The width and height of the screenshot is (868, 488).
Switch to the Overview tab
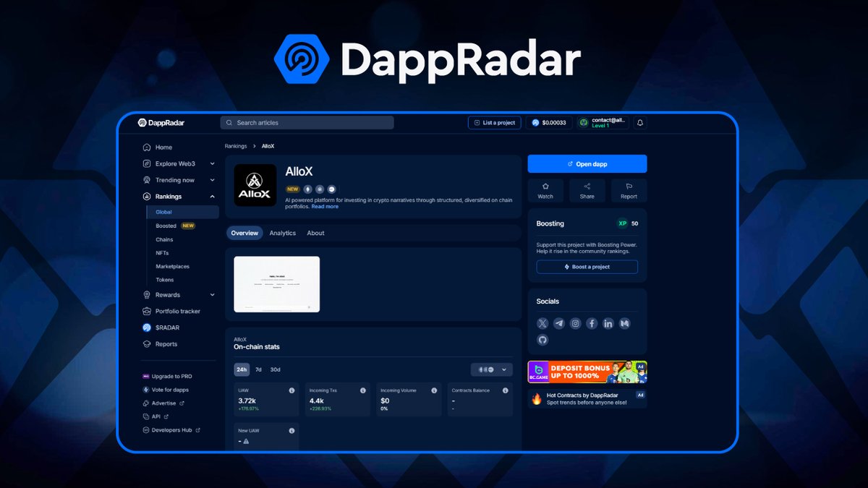244,233
